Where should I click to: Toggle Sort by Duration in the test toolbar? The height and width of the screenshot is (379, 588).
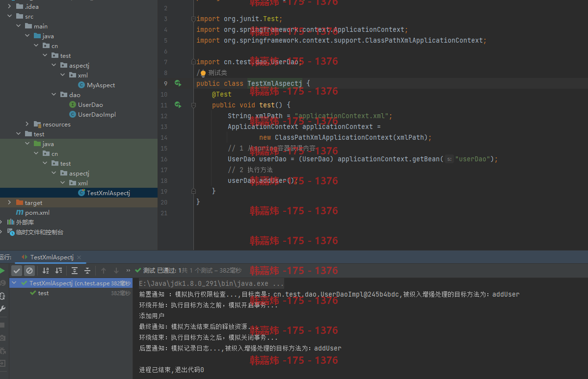59,270
